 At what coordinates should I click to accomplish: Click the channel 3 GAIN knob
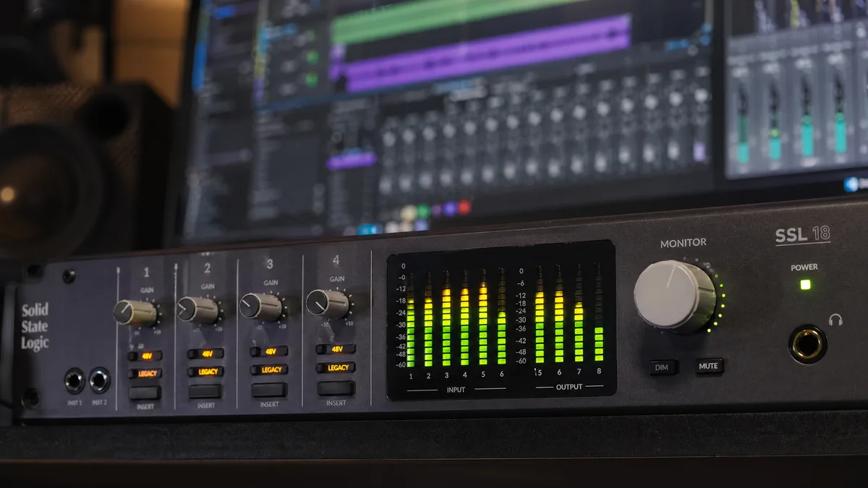[260, 307]
